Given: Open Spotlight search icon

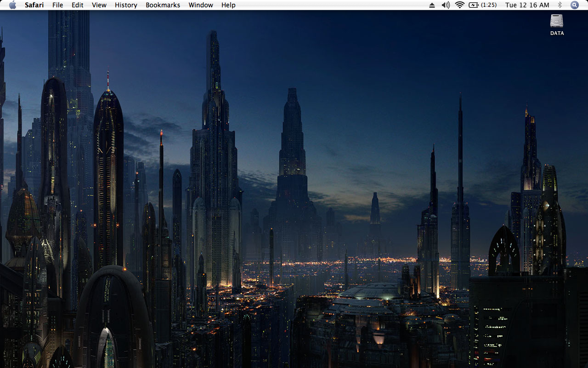Looking at the screenshot, I should 575,5.
